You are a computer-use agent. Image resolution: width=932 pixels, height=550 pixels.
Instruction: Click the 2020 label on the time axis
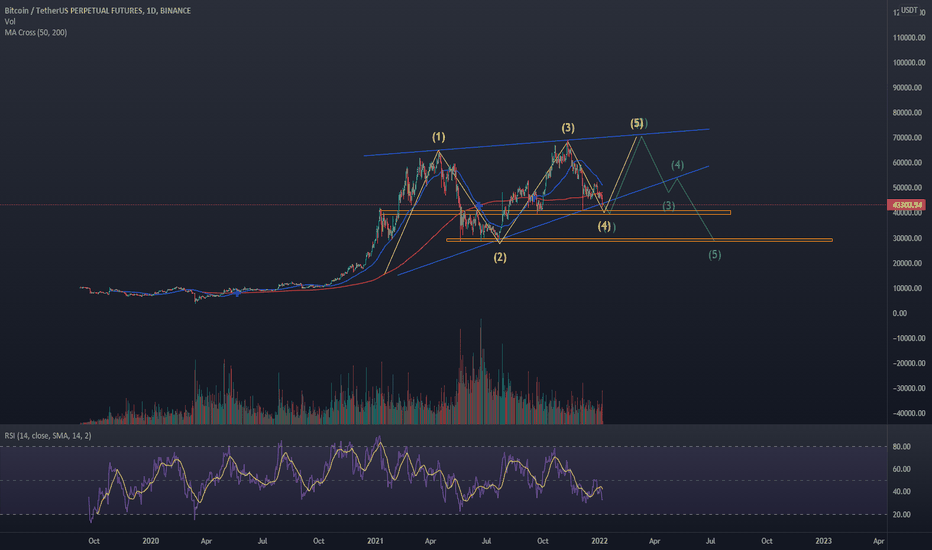150,541
